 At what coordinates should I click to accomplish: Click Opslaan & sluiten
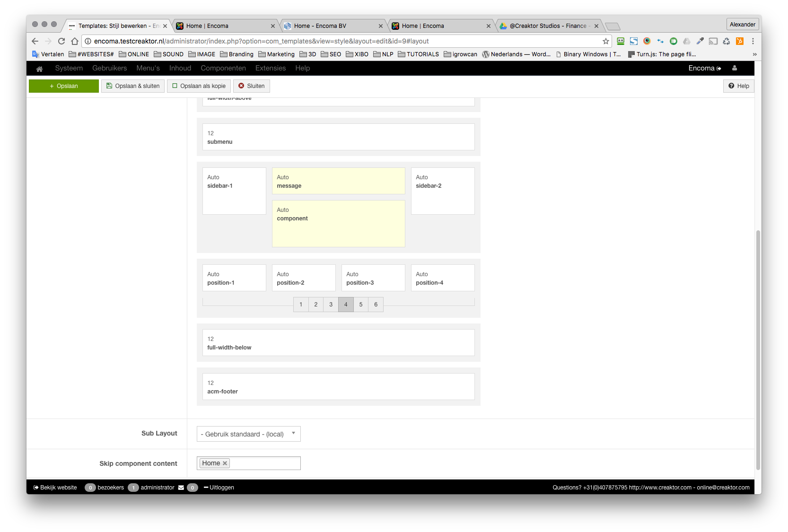(x=133, y=86)
